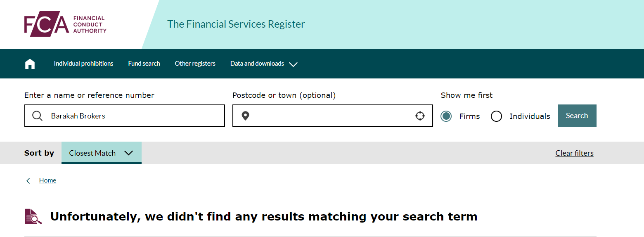Open Individual prohibitions menu item
Viewport: 644px width, 237px height.
pos(83,64)
